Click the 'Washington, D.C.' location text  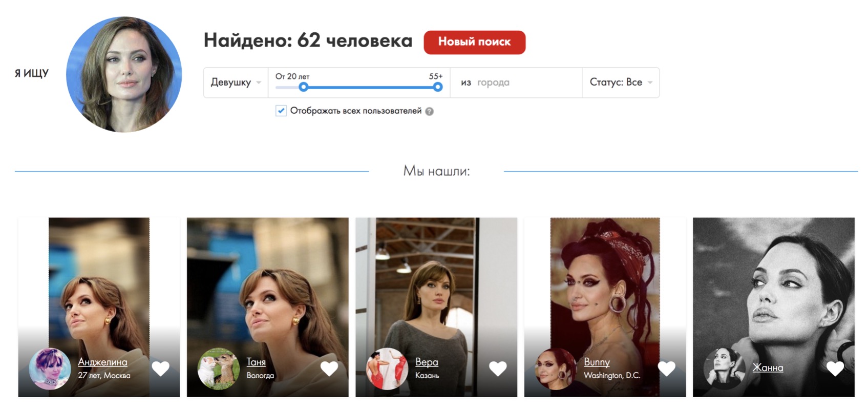pyautogui.click(x=612, y=376)
